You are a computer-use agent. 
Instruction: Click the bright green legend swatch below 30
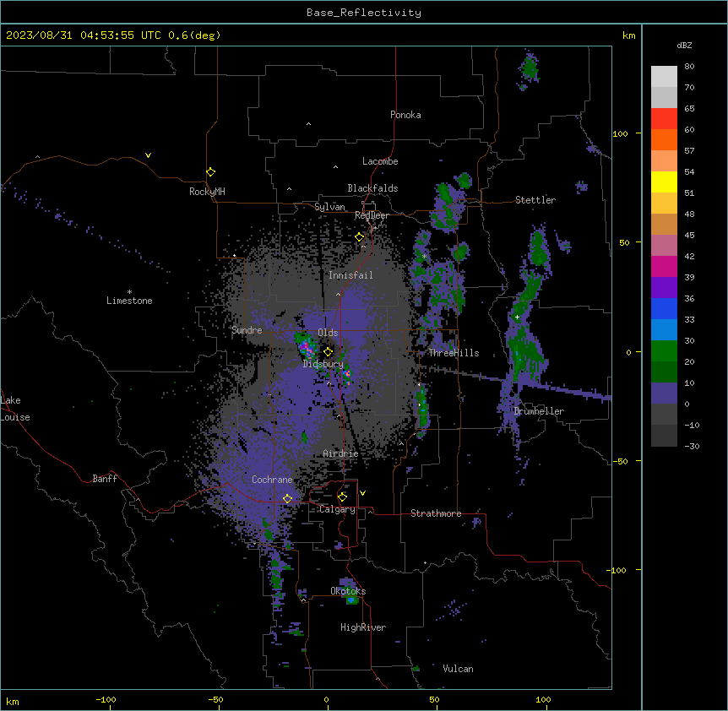pos(664,351)
